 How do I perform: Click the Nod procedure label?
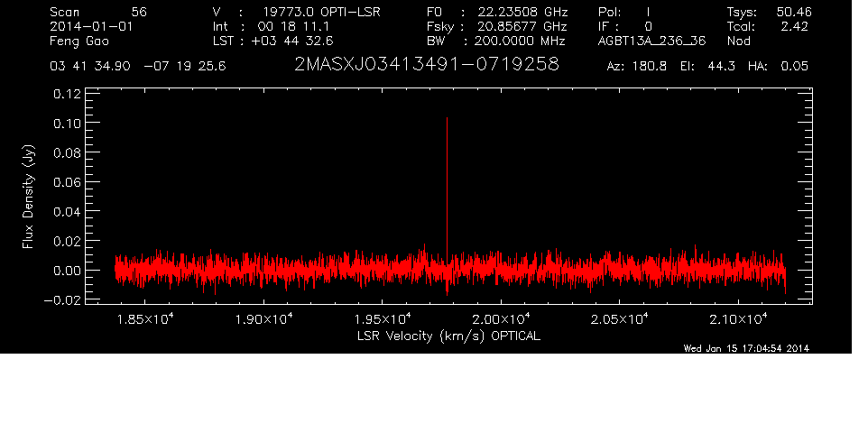click(738, 41)
